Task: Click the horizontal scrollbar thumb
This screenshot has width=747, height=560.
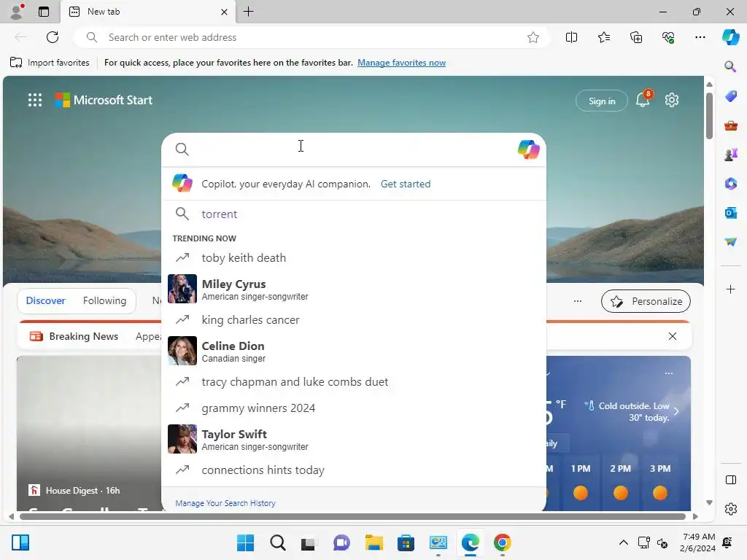Action: pos(352,517)
